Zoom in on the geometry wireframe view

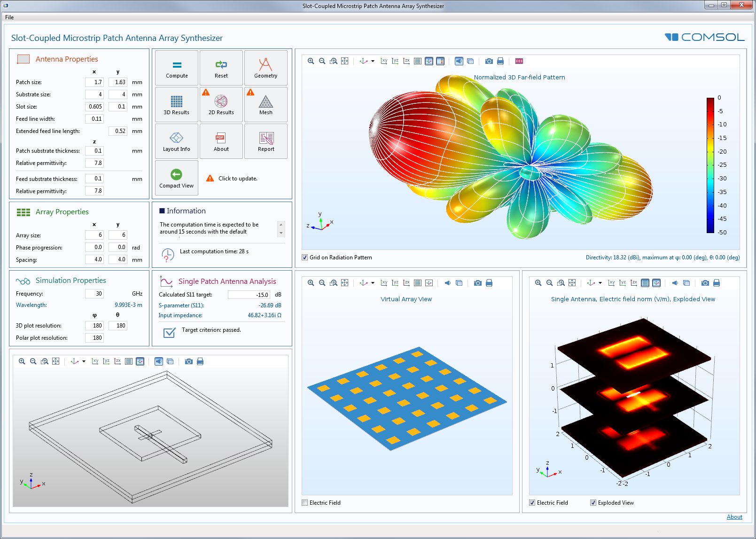[x=22, y=361]
